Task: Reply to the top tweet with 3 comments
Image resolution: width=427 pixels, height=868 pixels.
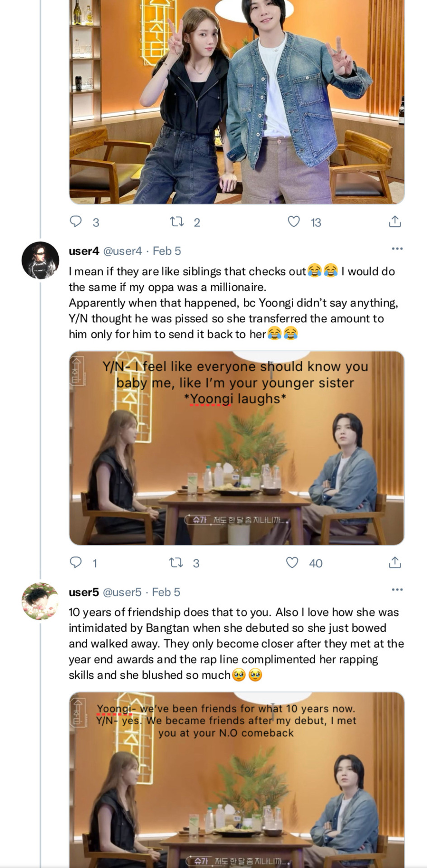Action: 76,222
